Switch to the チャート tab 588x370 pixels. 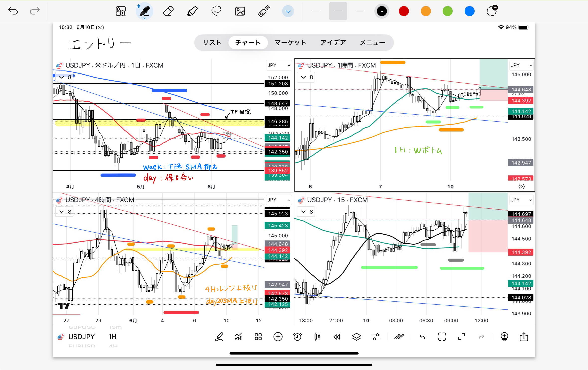pos(248,43)
